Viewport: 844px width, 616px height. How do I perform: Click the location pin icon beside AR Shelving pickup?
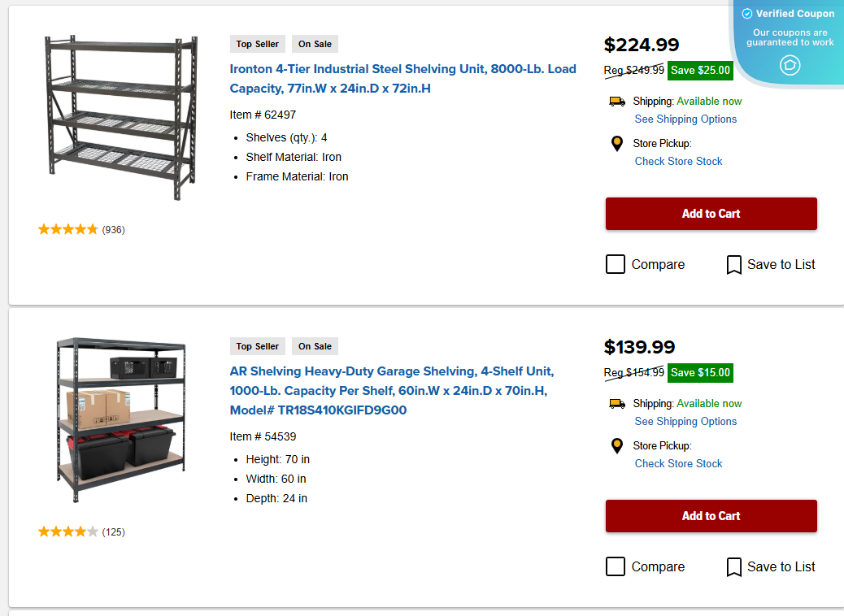tap(617, 446)
